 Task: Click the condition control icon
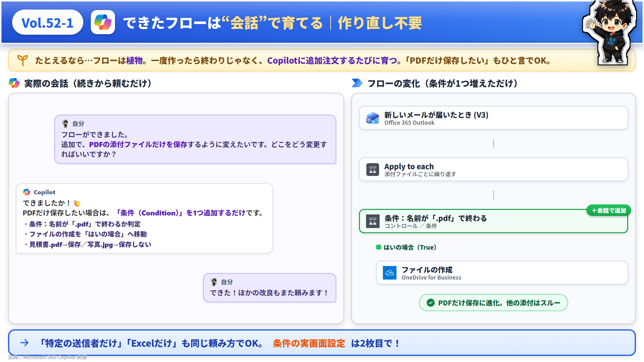(x=373, y=221)
